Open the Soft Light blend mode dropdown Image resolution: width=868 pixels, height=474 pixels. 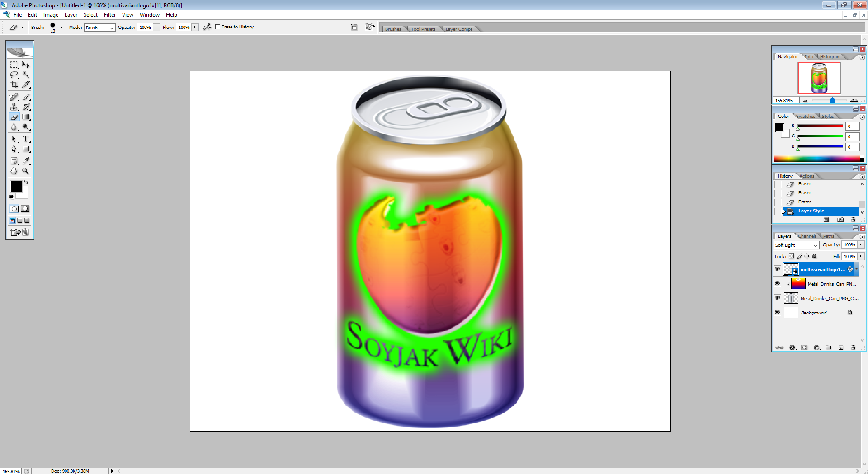click(x=796, y=245)
